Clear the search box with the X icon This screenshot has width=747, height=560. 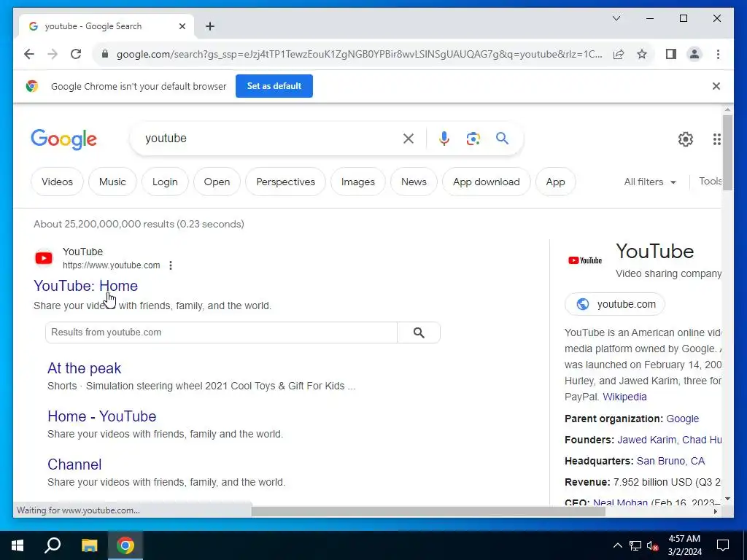409,139
